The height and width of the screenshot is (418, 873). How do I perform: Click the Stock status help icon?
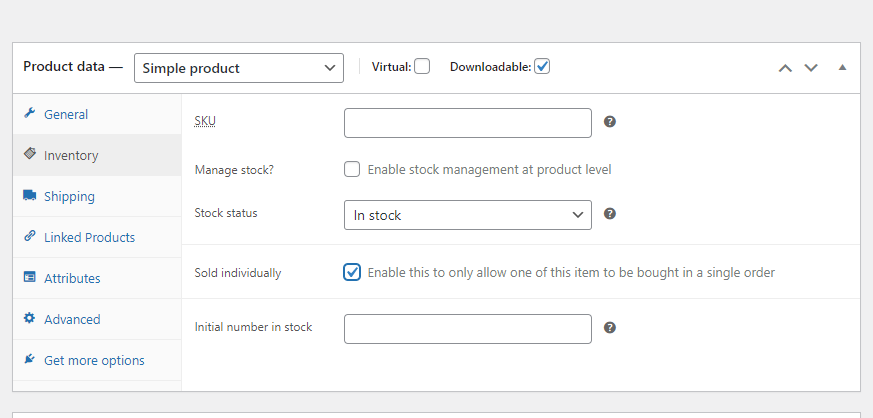(x=610, y=214)
